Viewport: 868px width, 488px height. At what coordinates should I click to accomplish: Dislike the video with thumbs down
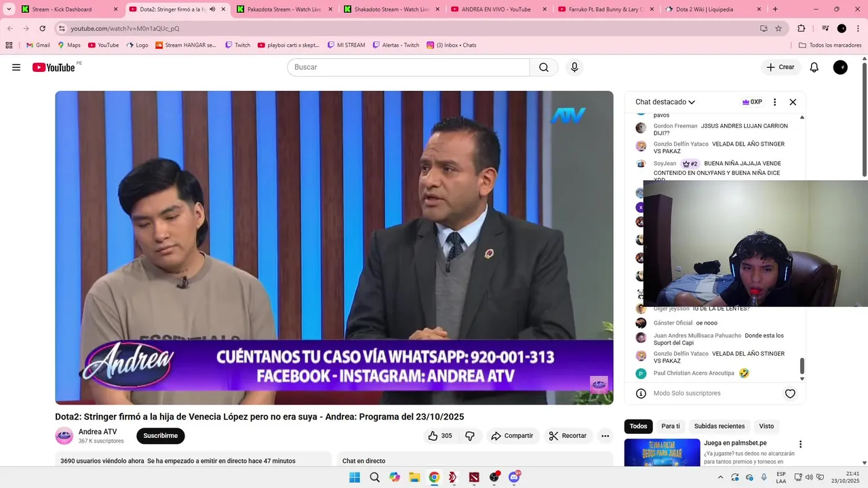[x=470, y=436]
